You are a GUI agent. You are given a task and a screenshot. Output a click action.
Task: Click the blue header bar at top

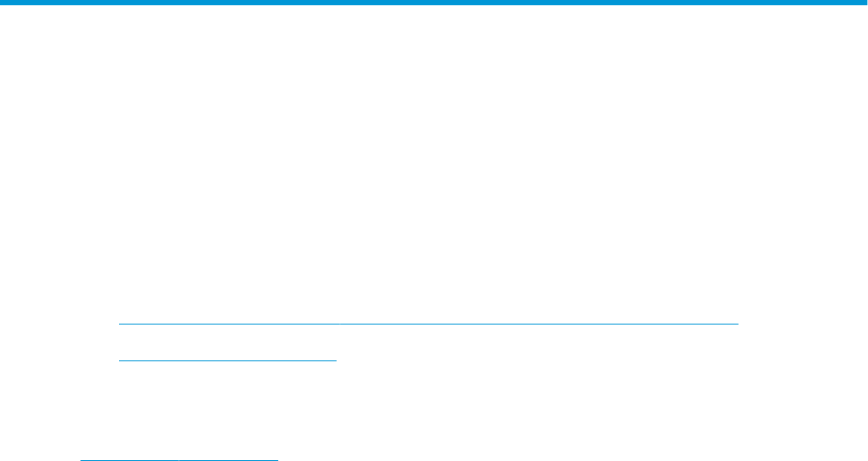[x=434, y=3]
